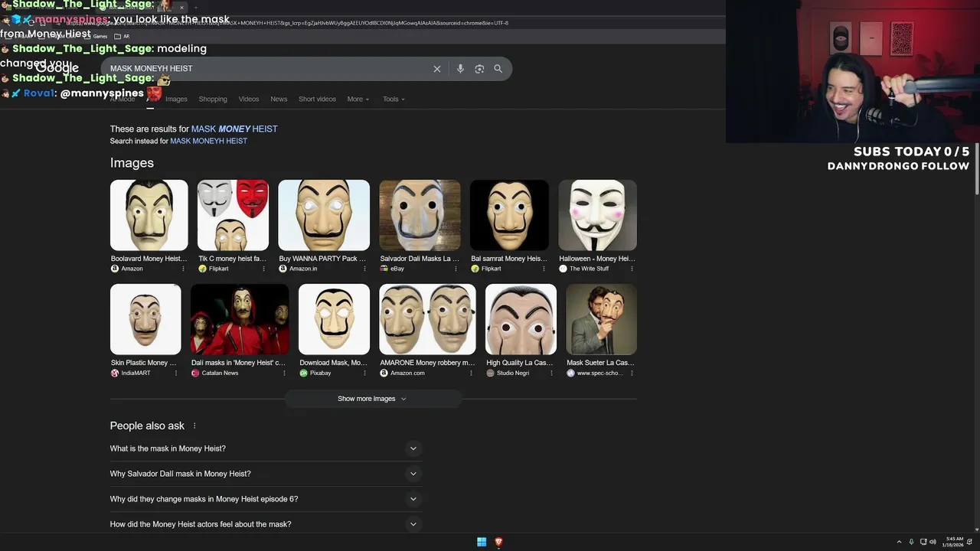
Task: Click the scrollbar down arrow
Action: pyautogui.click(x=976, y=529)
